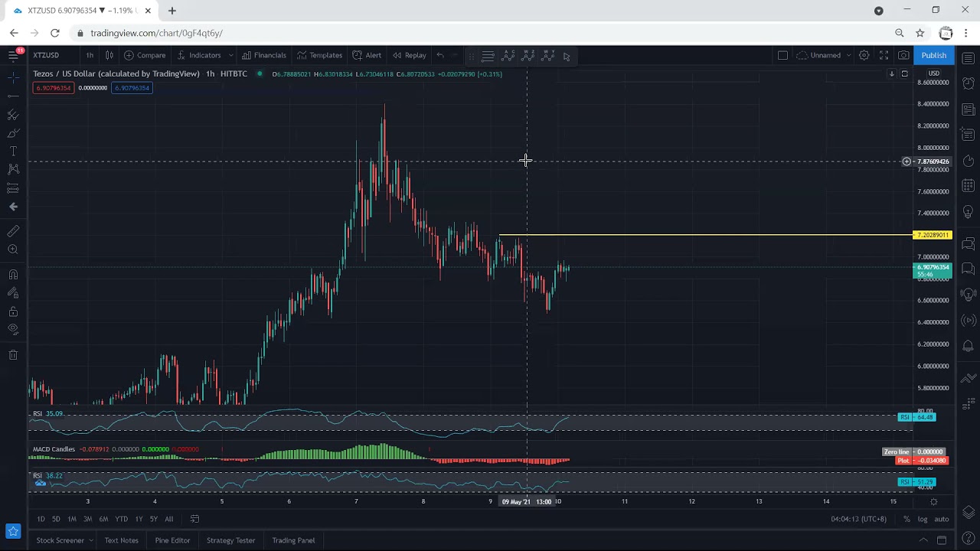Select the All date range
Screen dimensions: 980x551
click(168, 519)
